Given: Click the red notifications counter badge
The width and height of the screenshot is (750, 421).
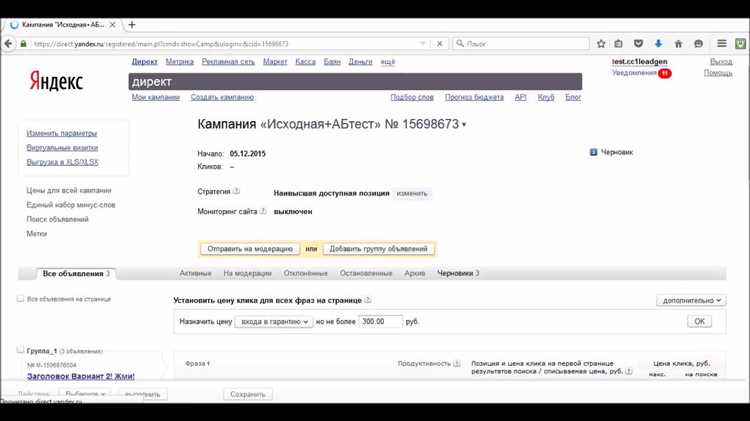Looking at the screenshot, I should tap(665, 73).
